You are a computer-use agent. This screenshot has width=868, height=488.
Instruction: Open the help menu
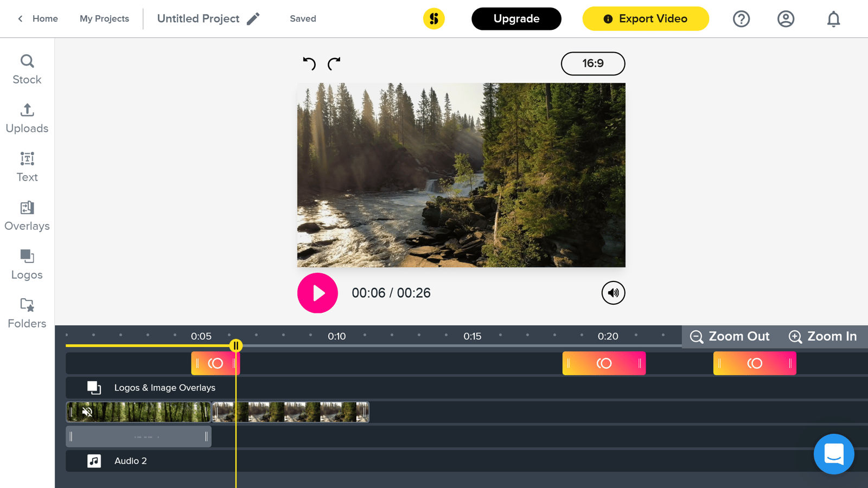coord(741,18)
